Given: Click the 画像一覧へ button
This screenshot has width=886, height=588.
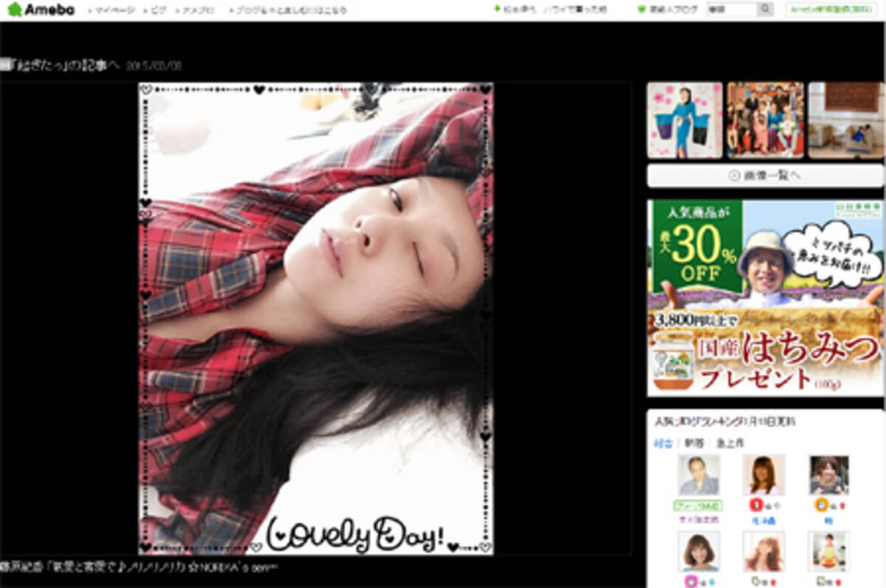Looking at the screenshot, I should click(765, 176).
